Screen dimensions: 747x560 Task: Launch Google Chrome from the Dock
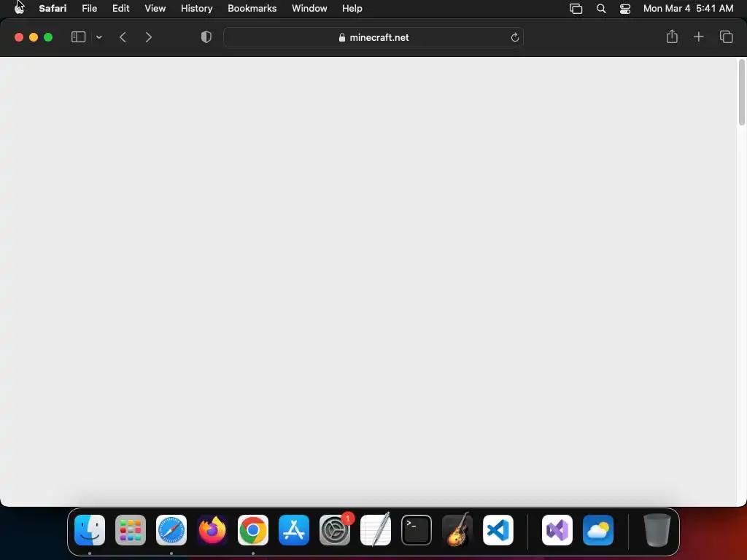pyautogui.click(x=253, y=530)
